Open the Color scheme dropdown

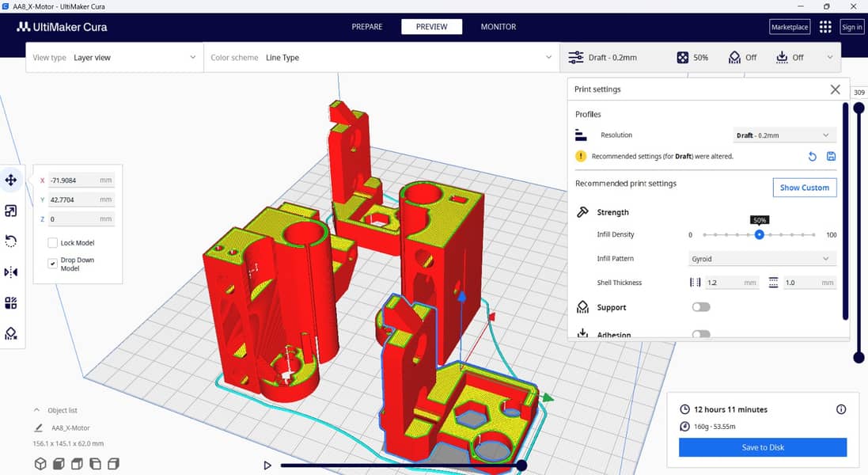[x=381, y=58]
